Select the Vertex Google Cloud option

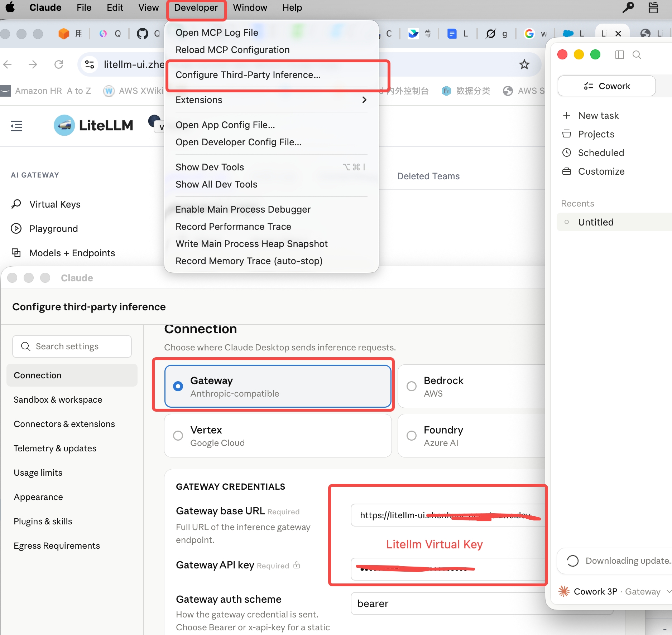(x=278, y=436)
